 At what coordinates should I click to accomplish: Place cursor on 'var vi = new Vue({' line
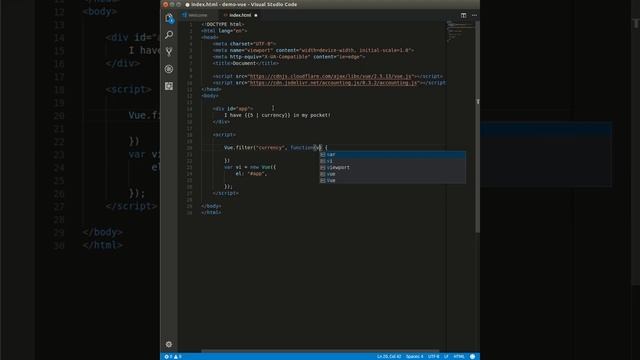(x=250, y=167)
